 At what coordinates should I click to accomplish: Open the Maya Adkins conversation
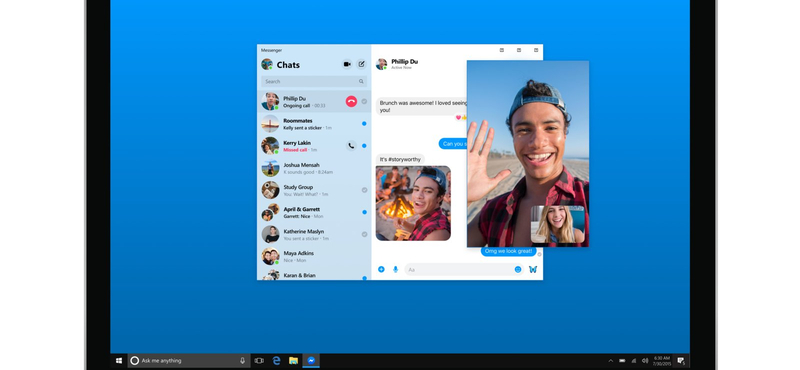(314, 256)
